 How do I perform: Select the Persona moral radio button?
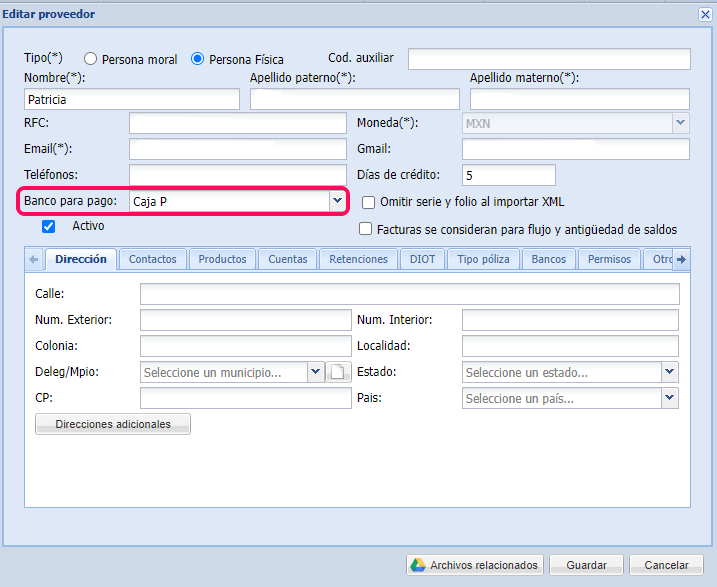coord(91,59)
